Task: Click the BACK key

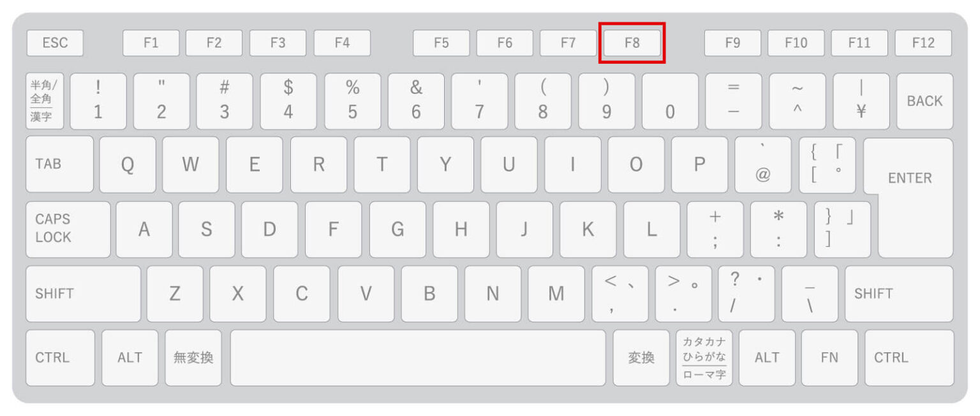Action: (x=924, y=101)
